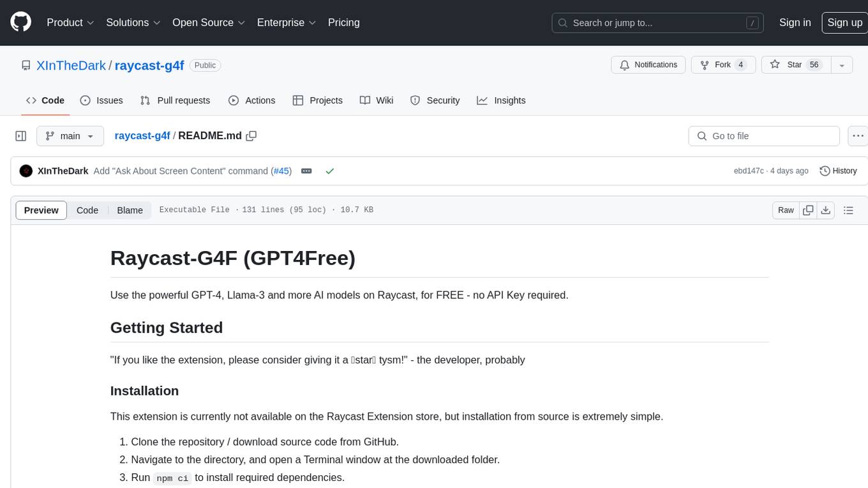Switch to the Security tab
This screenshot has width=868, height=488.
coord(435,100)
